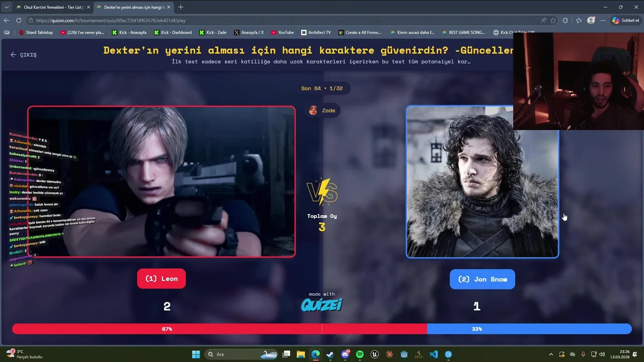The height and width of the screenshot is (362, 644).
Task: Open the volume tray icon
Action: 602,354
